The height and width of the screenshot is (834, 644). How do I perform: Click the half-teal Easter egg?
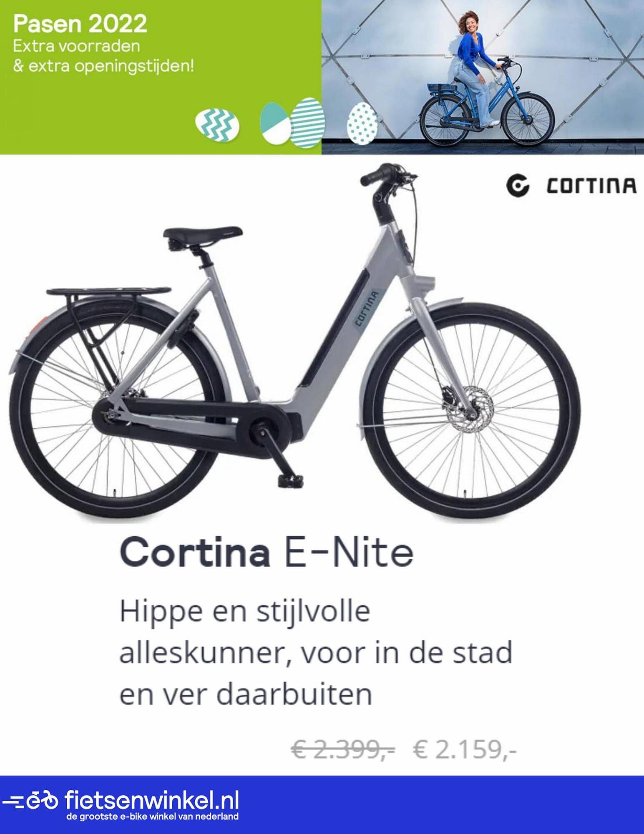pyautogui.click(x=275, y=123)
